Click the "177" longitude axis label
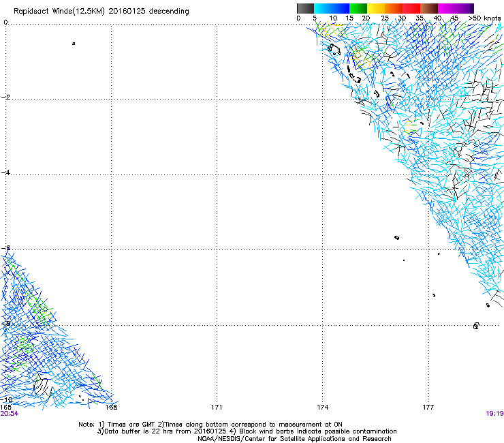 point(428,408)
